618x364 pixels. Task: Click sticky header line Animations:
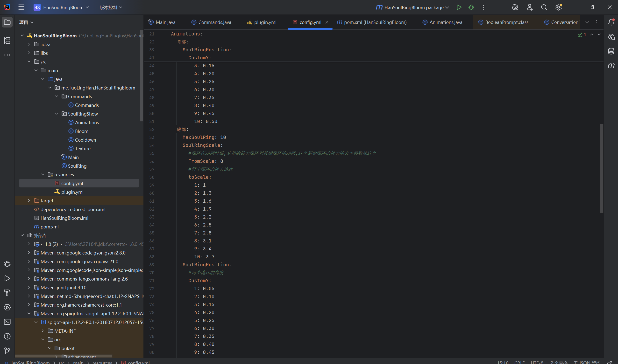(x=187, y=34)
